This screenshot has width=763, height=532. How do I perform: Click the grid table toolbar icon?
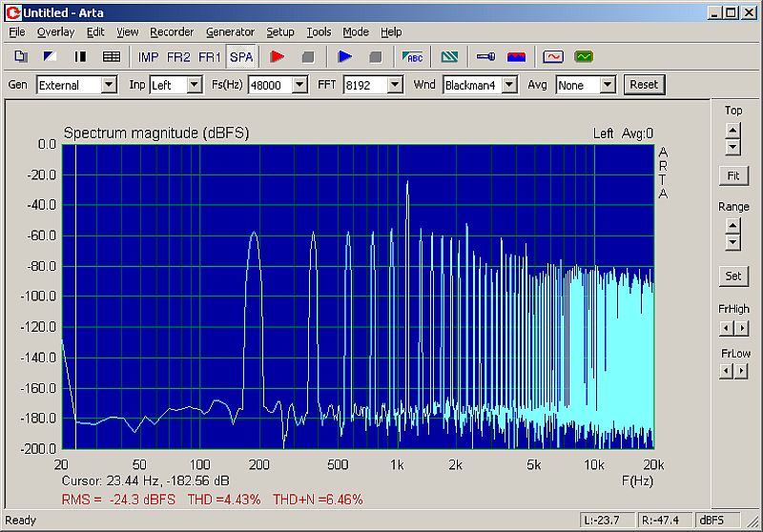(111, 57)
